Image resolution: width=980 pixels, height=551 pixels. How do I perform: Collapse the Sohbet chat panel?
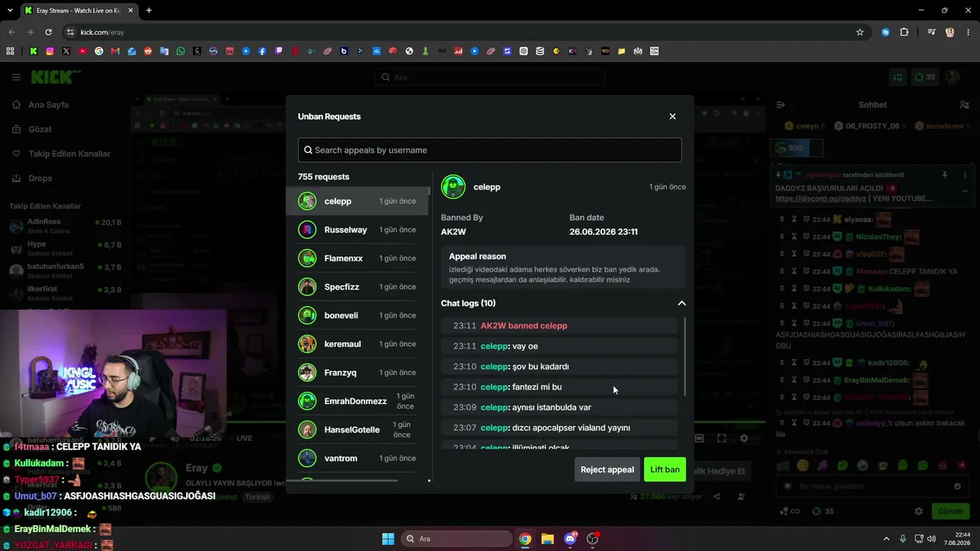780,105
